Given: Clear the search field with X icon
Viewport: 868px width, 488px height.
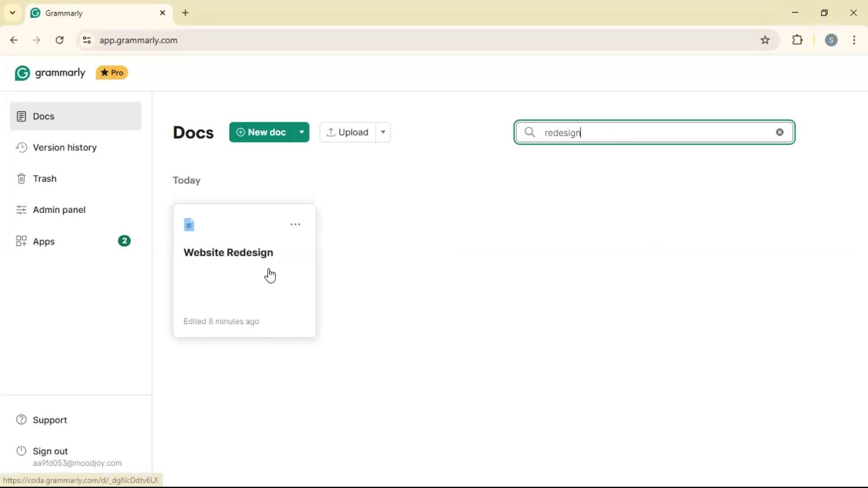Looking at the screenshot, I should (779, 132).
